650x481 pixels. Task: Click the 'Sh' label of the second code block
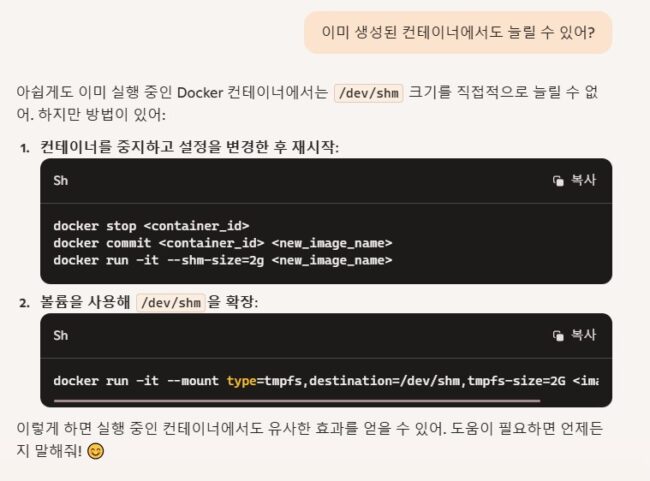tap(61, 335)
